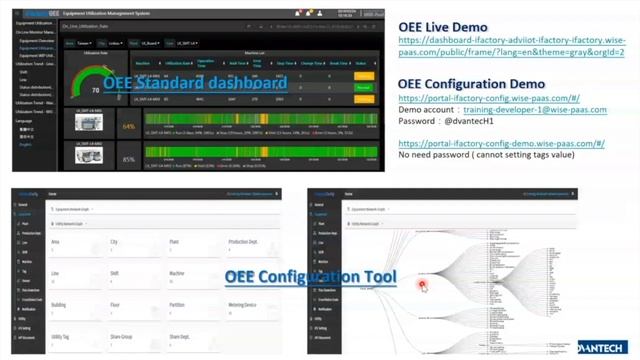
Task: Open the Linkou city dropdown
Action: pyautogui.click(x=116, y=43)
